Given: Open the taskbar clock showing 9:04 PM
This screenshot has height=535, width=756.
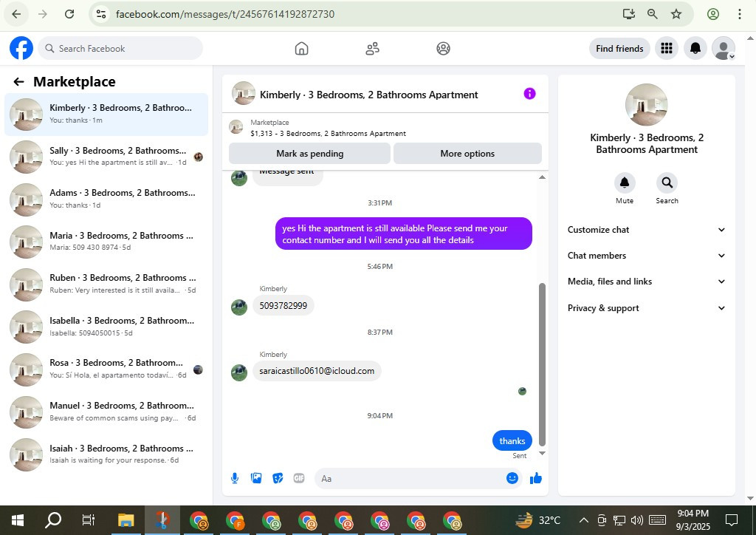Looking at the screenshot, I should click(x=693, y=520).
